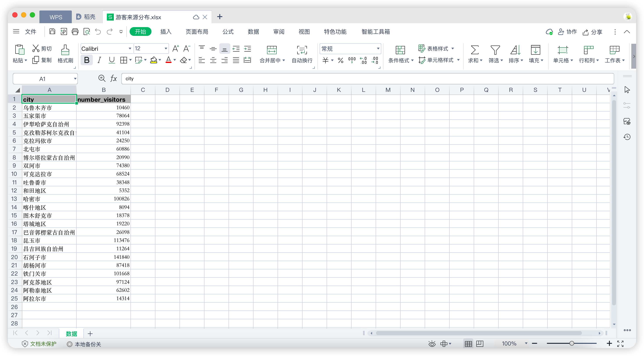Open the 公式 ribbon tab
Screen dimensions: 644x356
click(228, 32)
